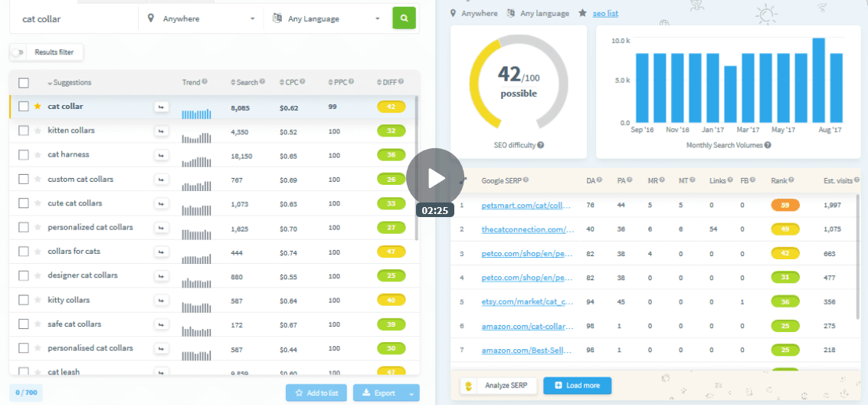Open the thecatconnection.com result link

pyautogui.click(x=528, y=229)
